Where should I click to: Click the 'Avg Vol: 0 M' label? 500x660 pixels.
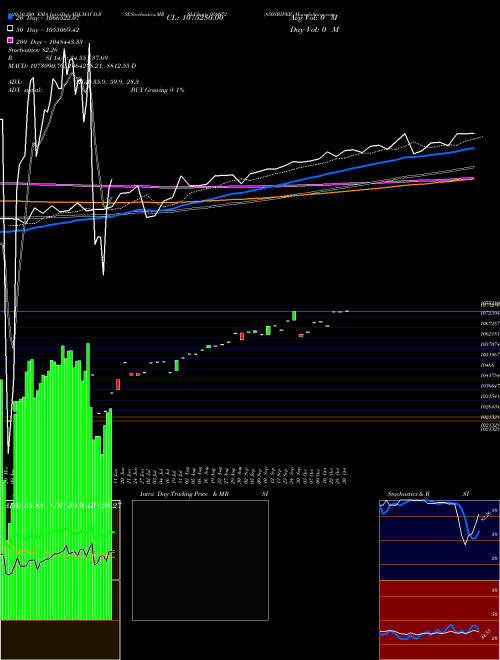coord(314,18)
